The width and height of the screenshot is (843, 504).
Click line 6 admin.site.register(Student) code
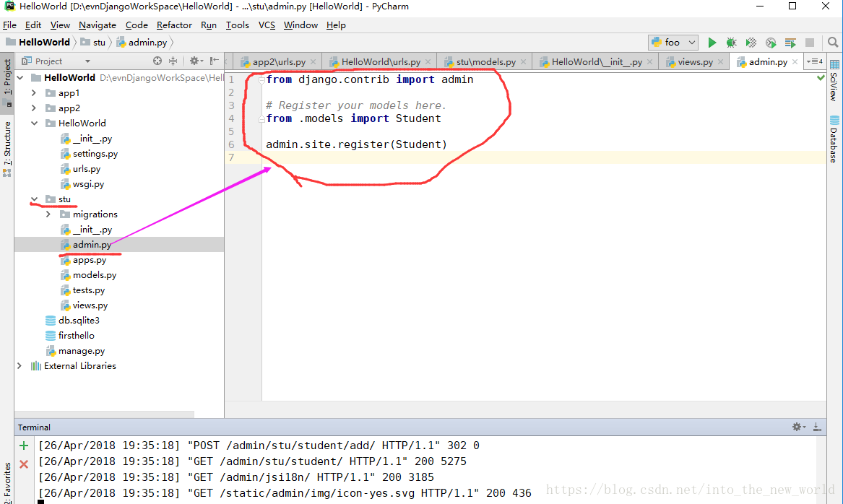(356, 144)
